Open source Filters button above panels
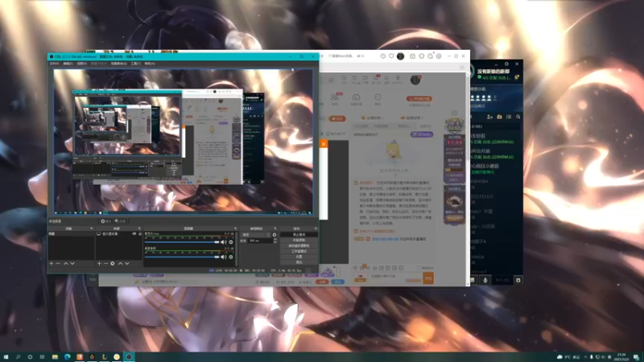644x362 pixels. click(121, 220)
